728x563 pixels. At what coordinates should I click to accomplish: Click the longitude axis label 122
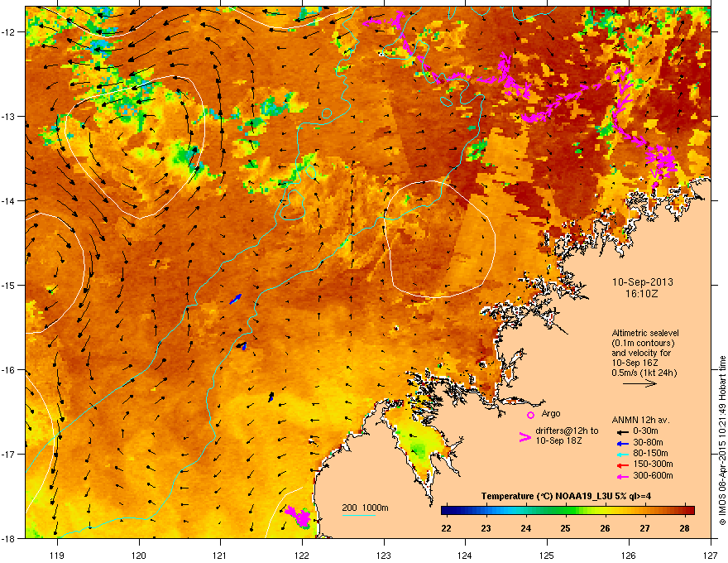302,555
